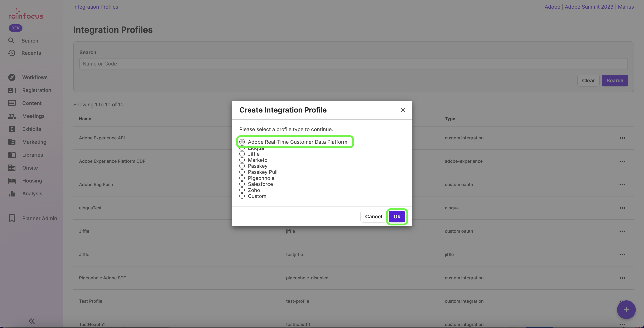Viewport: 644px width, 328px height.
Task: Click the Cancel button in dialog
Action: (373, 217)
